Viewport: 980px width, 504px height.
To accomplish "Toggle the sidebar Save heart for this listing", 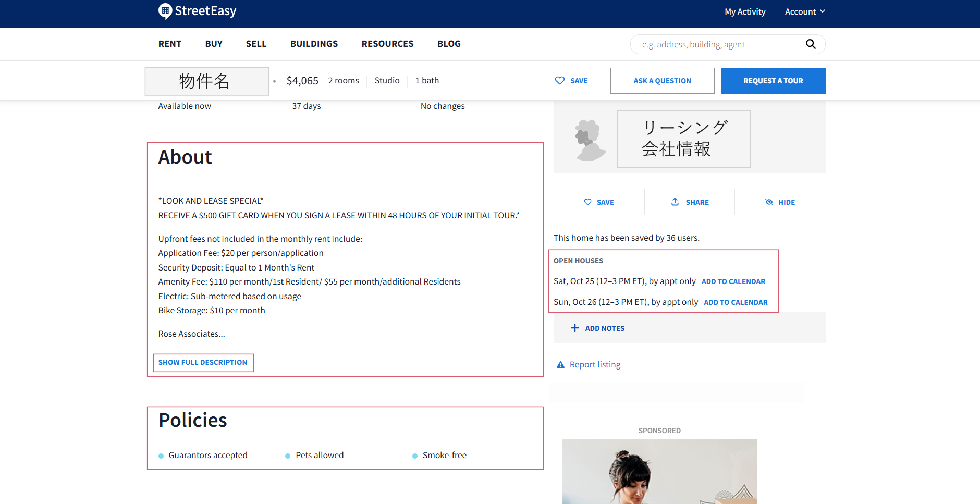I will pos(598,202).
